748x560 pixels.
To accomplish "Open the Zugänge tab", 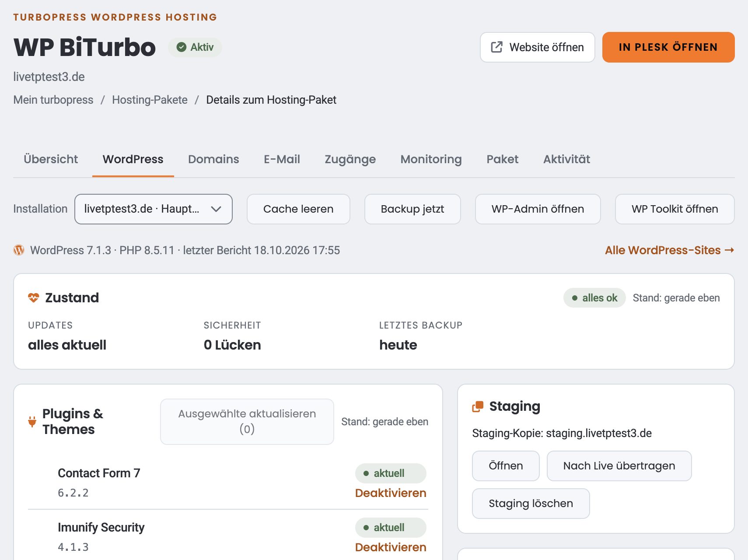I will click(x=350, y=159).
